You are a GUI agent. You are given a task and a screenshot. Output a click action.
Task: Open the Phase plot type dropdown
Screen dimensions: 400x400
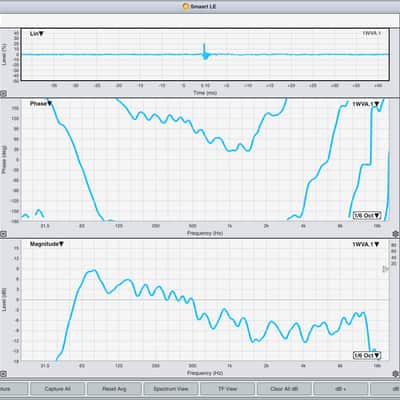(x=41, y=104)
